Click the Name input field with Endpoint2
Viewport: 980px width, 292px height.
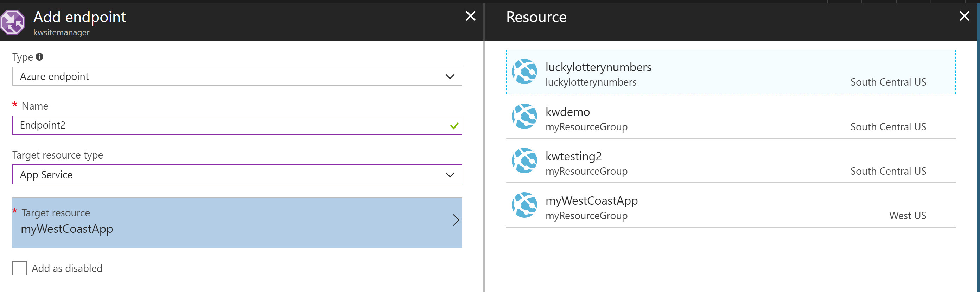(237, 125)
